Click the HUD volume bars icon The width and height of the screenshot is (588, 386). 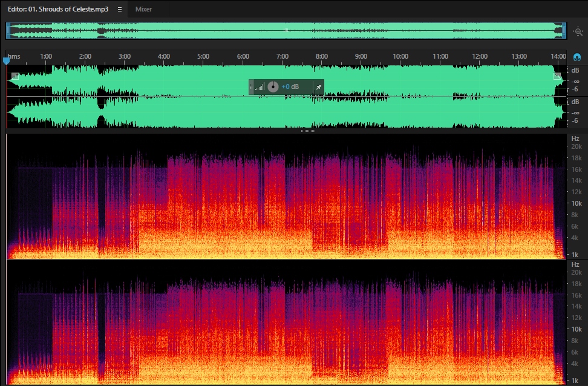click(260, 87)
